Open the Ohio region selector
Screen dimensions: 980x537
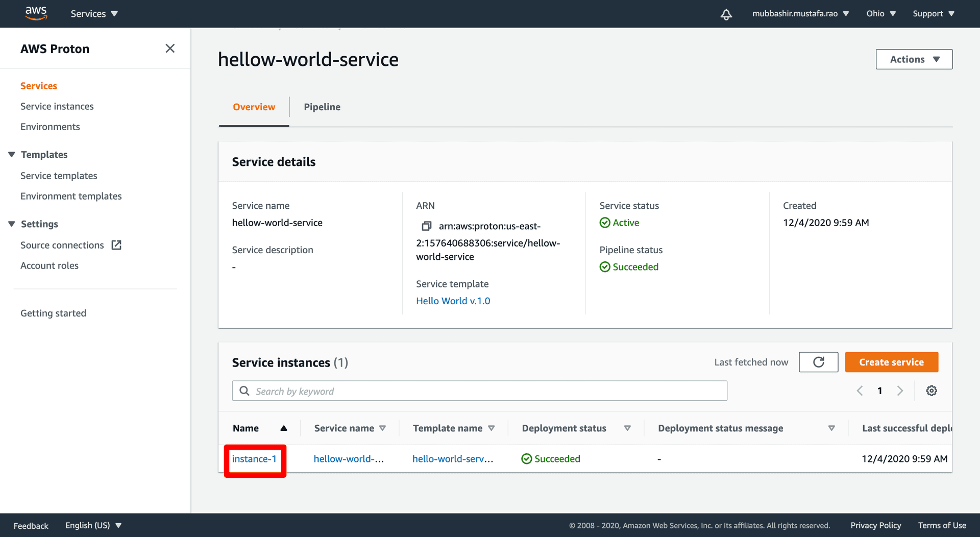[881, 14]
